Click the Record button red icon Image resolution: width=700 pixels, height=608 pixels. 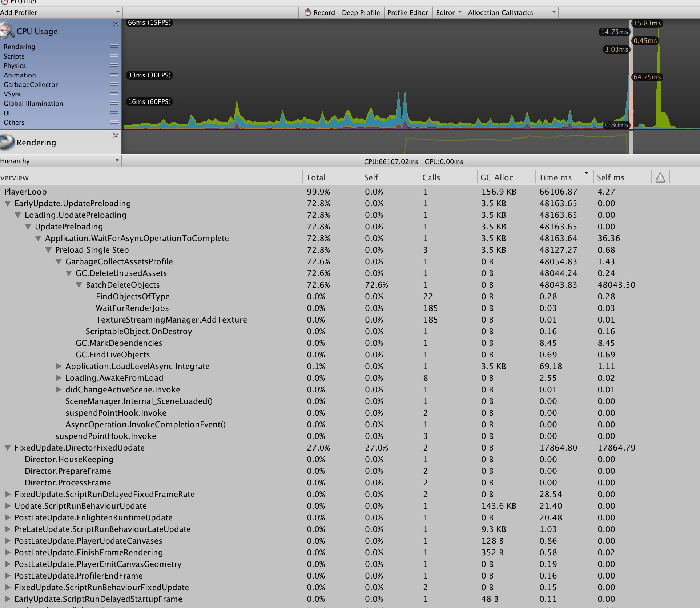pos(308,12)
